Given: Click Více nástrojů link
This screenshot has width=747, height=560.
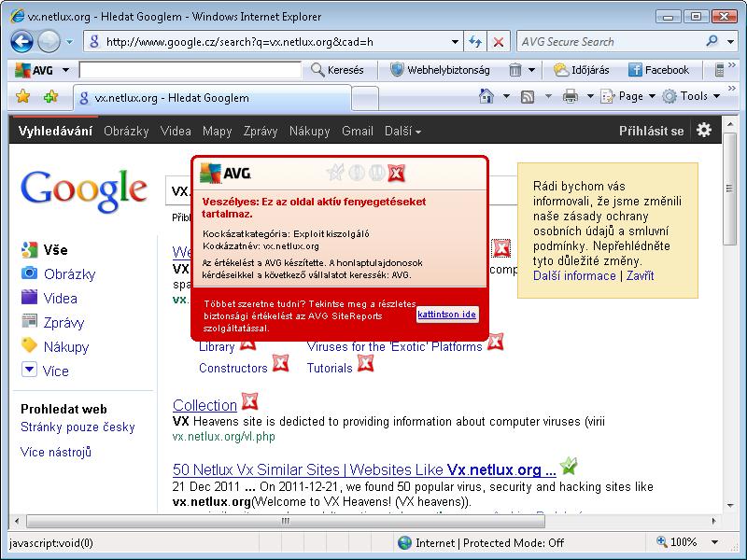Looking at the screenshot, I should pyautogui.click(x=56, y=452).
